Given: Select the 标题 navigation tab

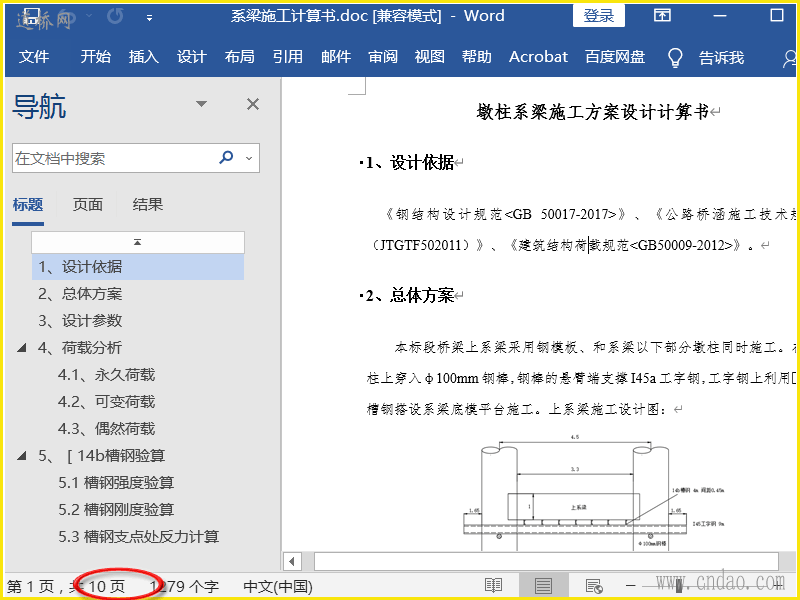Looking at the screenshot, I should pyautogui.click(x=28, y=205).
